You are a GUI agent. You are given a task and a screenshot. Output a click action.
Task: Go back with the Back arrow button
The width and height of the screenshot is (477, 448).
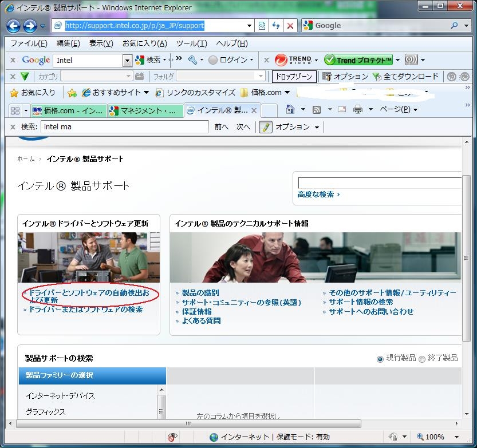[14, 26]
